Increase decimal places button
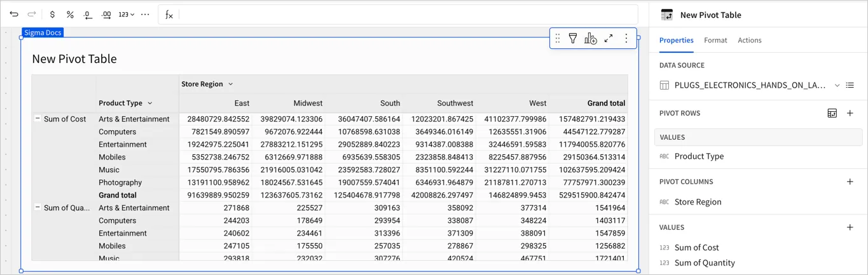Image resolution: width=868 pixels, height=275 pixels. click(106, 14)
